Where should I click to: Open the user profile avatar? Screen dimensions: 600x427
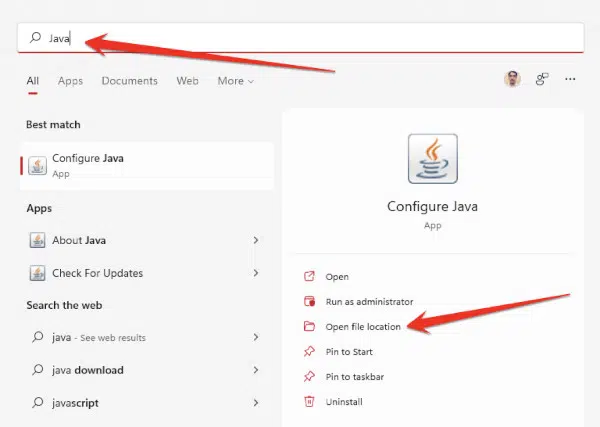click(512, 79)
